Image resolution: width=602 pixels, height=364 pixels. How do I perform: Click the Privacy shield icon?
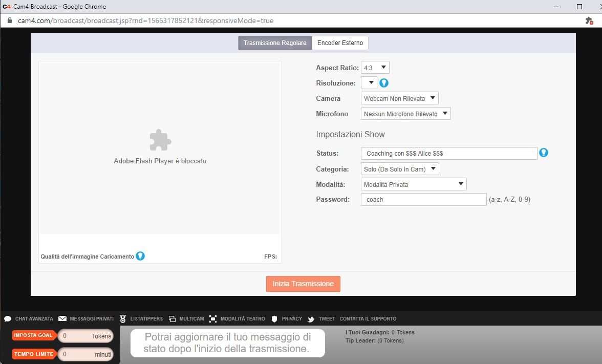click(274, 319)
